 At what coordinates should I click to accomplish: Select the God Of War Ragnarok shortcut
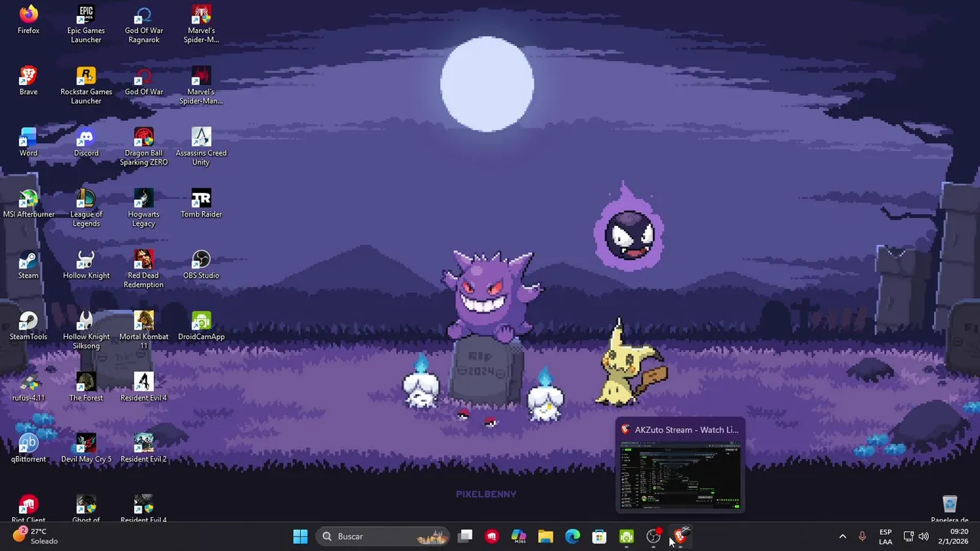tap(144, 24)
